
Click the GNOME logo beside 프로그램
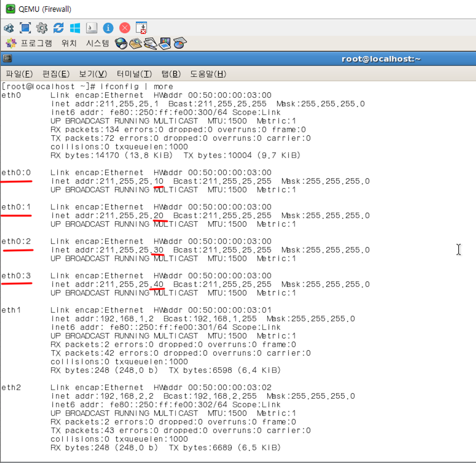11,43
